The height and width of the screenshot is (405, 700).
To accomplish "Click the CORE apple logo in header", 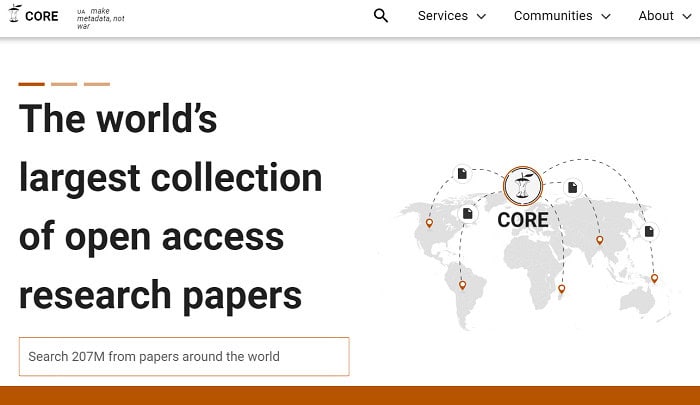I will [x=15, y=13].
